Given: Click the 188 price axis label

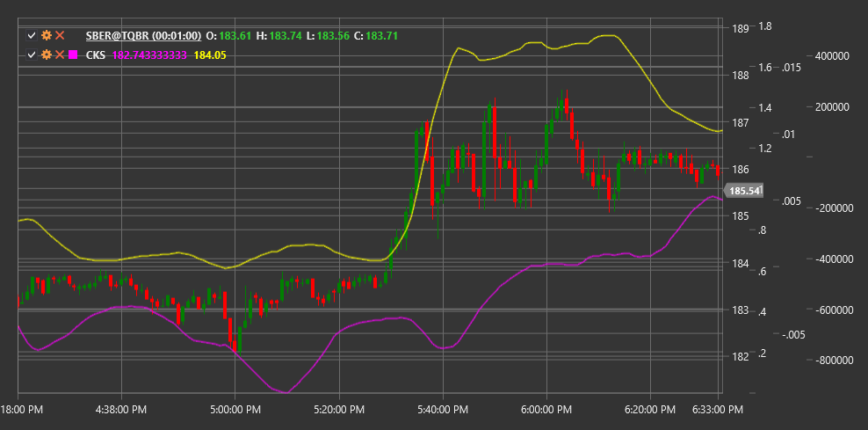Looking at the screenshot, I should (741, 76).
